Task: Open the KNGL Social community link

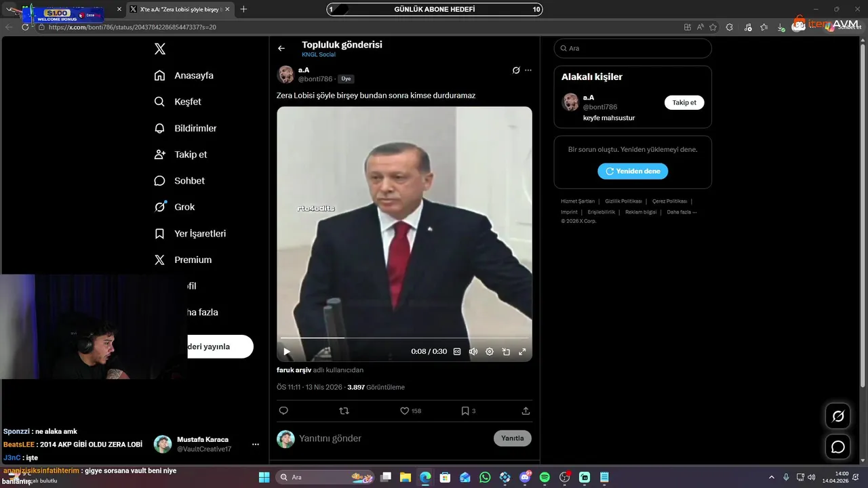Action: pos(319,55)
